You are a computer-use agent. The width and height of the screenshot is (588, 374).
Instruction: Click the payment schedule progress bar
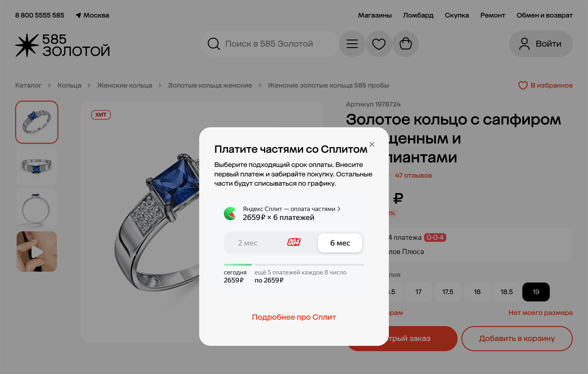point(294,265)
